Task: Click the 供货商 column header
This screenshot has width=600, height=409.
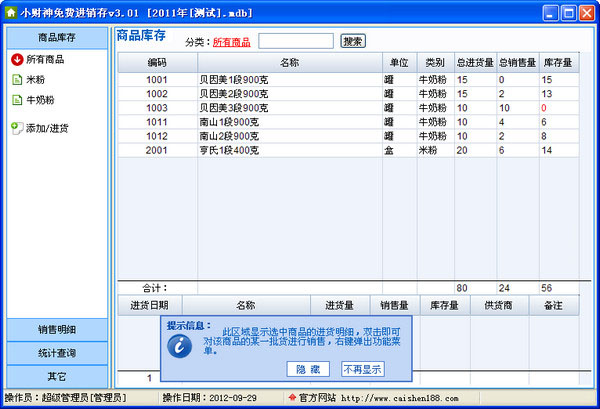Action: (x=499, y=305)
